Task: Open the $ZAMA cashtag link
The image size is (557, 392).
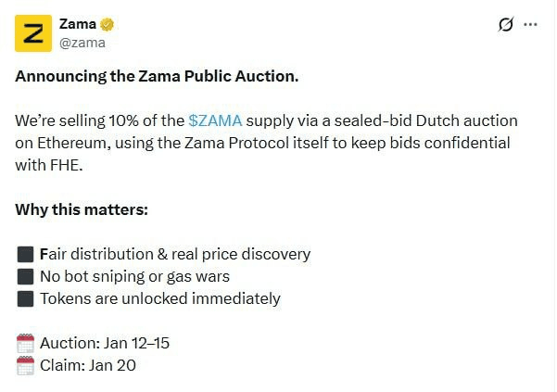Action: point(215,121)
